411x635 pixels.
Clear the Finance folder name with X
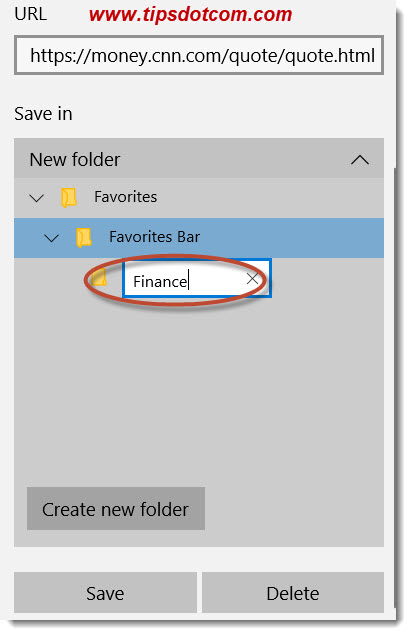(252, 279)
